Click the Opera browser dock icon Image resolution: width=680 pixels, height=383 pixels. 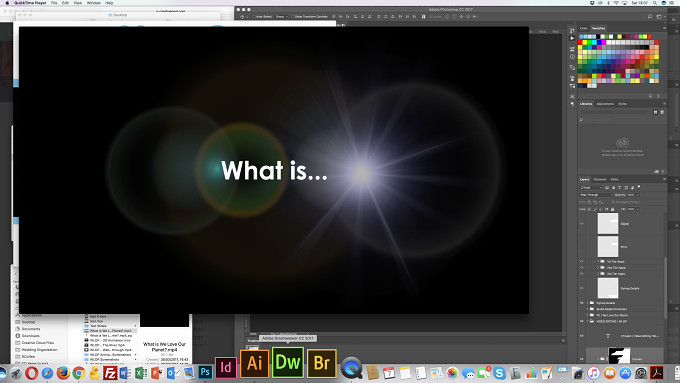pos(31,373)
